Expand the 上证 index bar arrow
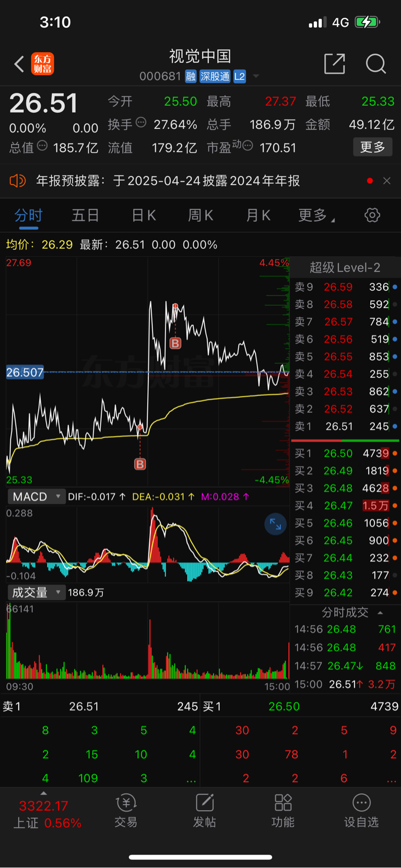 [44, 793]
